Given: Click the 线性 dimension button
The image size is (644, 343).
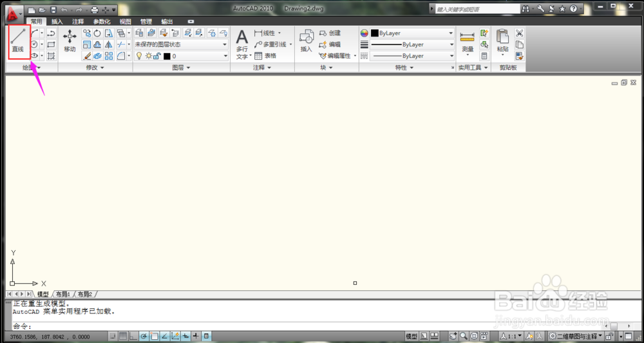Looking at the screenshot, I should 267,33.
